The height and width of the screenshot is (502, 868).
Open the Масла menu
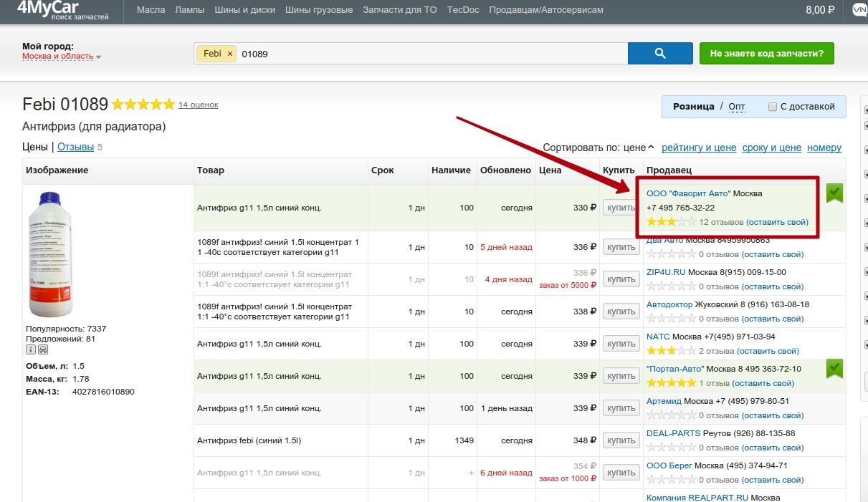coord(151,10)
